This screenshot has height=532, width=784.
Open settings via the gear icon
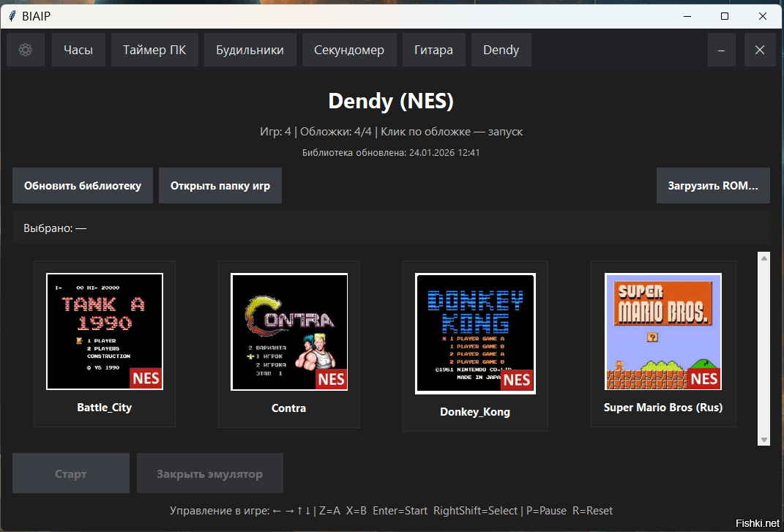click(26, 50)
